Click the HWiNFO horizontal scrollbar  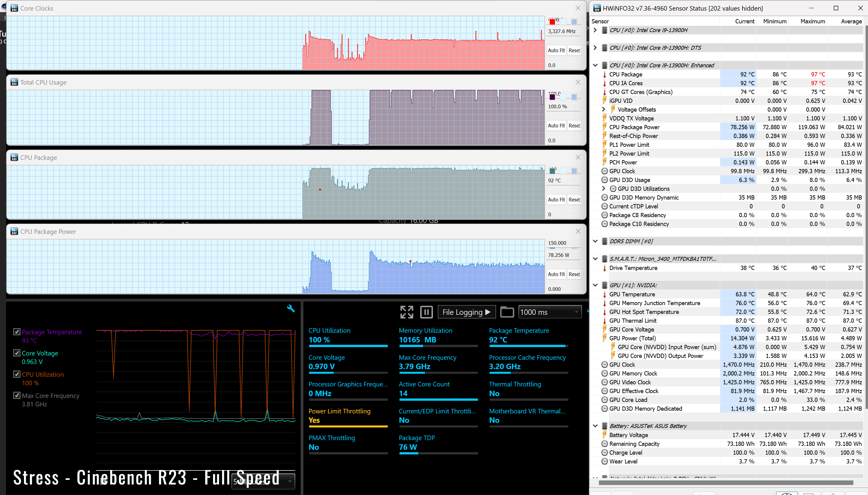(x=725, y=483)
